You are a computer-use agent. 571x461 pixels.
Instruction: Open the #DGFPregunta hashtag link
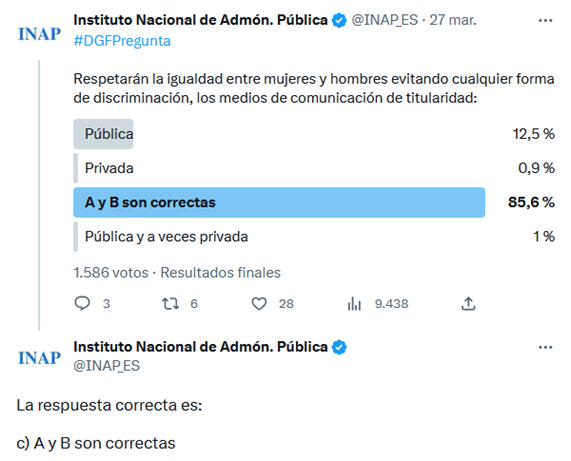tap(122, 41)
